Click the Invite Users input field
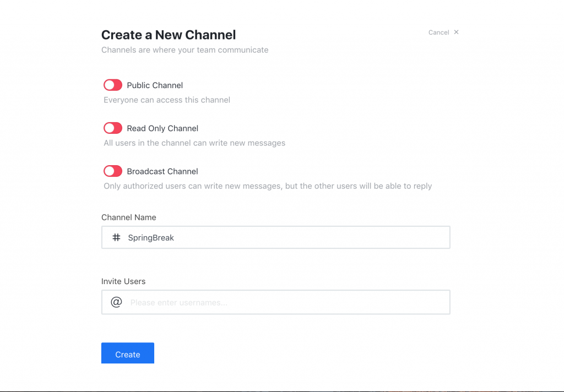The height and width of the screenshot is (392, 564). [x=276, y=302]
